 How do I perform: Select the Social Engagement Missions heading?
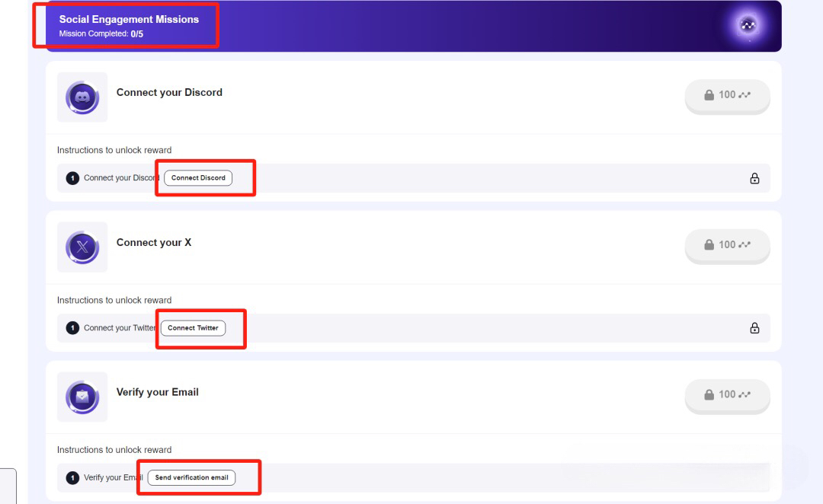[129, 19]
